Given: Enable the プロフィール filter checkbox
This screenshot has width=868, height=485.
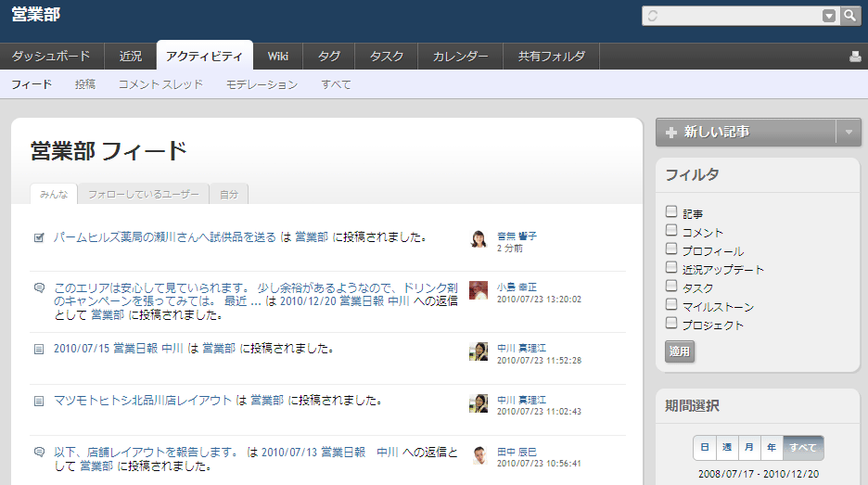Looking at the screenshot, I should [x=671, y=249].
